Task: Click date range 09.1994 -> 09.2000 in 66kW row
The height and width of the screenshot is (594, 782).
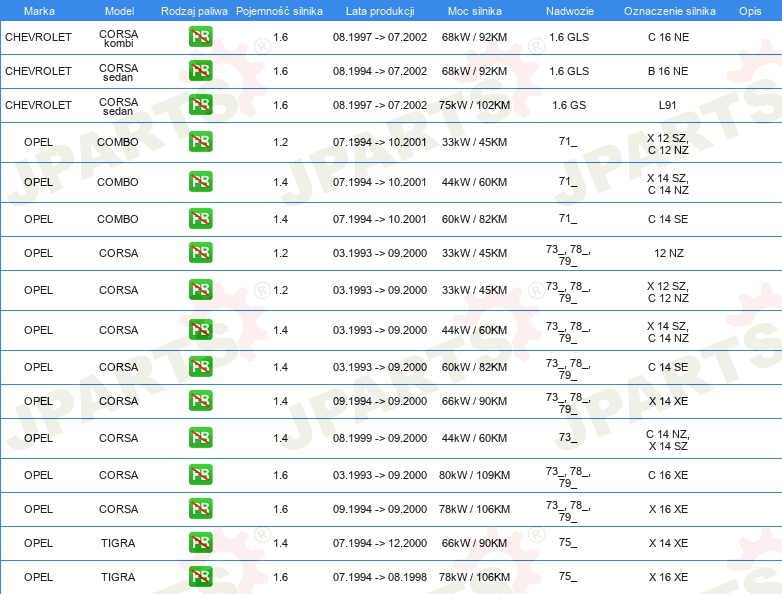Action: 380,401
